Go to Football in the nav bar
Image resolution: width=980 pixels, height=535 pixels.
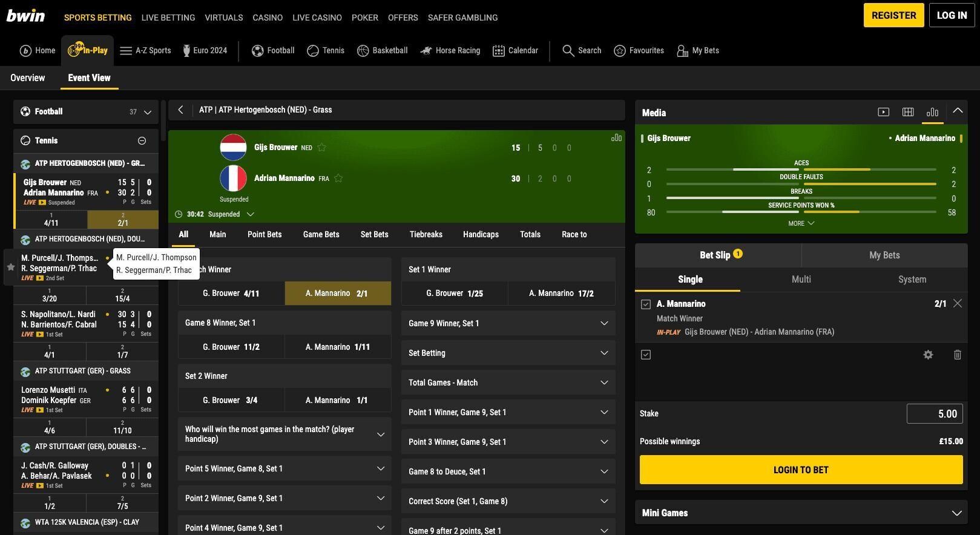(x=273, y=51)
